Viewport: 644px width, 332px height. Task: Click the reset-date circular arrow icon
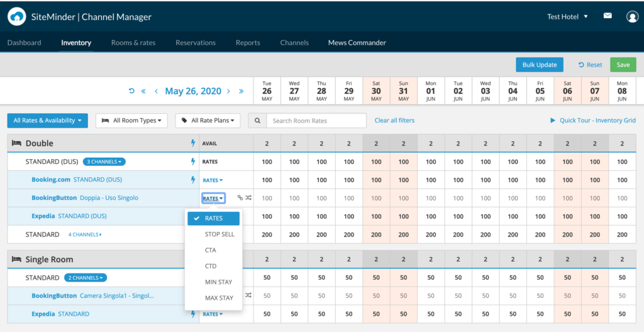pyautogui.click(x=131, y=91)
